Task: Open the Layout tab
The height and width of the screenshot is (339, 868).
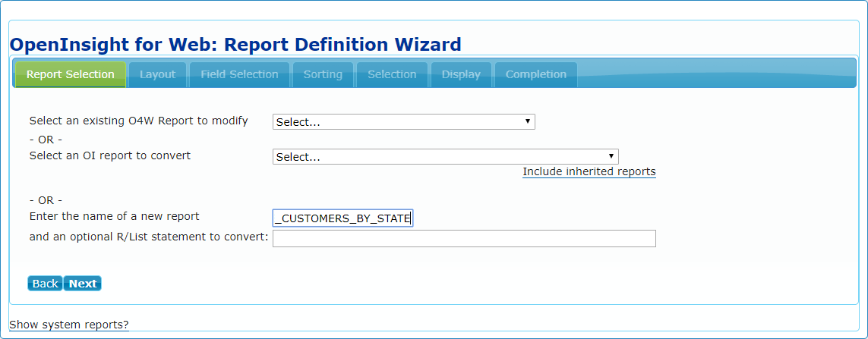Action: (158, 74)
